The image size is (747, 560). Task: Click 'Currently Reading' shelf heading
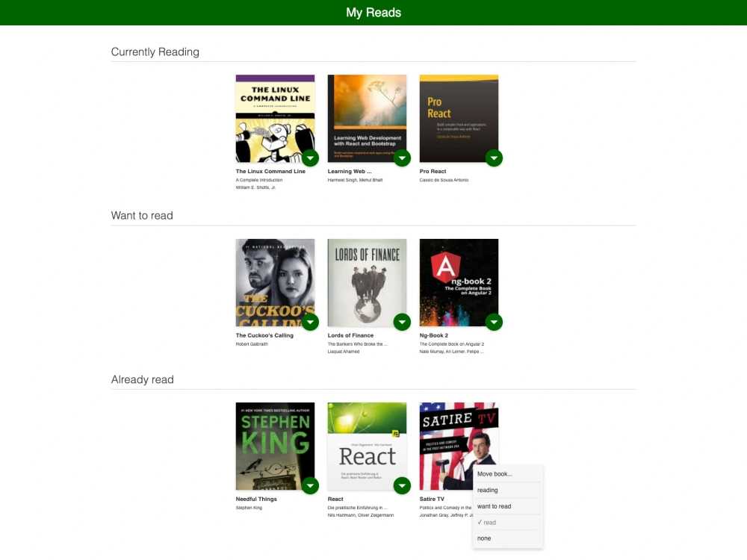point(155,52)
